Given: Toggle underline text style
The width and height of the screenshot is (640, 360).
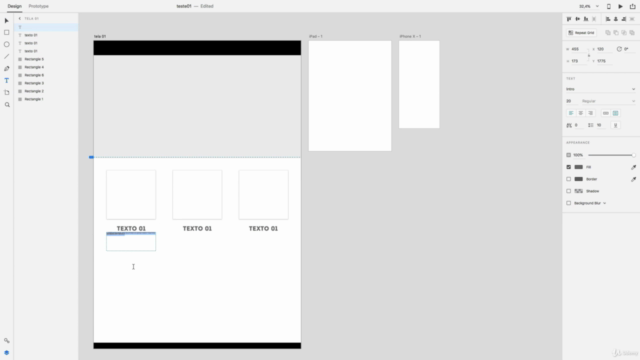Looking at the screenshot, I should [x=616, y=125].
